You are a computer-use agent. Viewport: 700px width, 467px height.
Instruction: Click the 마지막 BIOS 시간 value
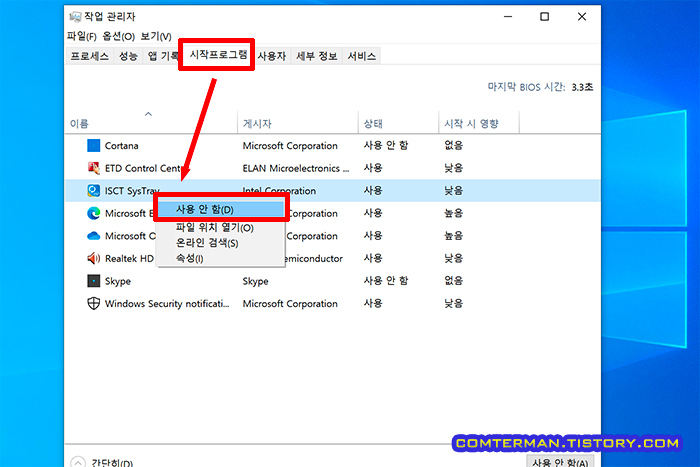point(582,87)
